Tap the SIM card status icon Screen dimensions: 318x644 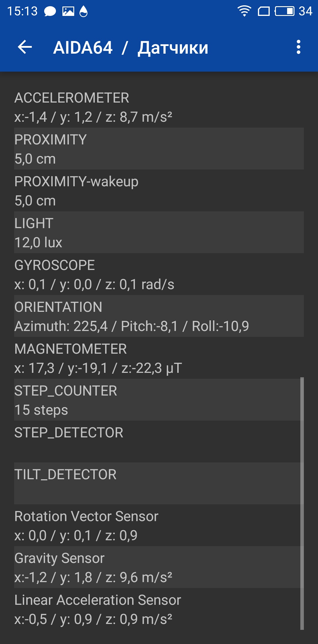[264, 11]
